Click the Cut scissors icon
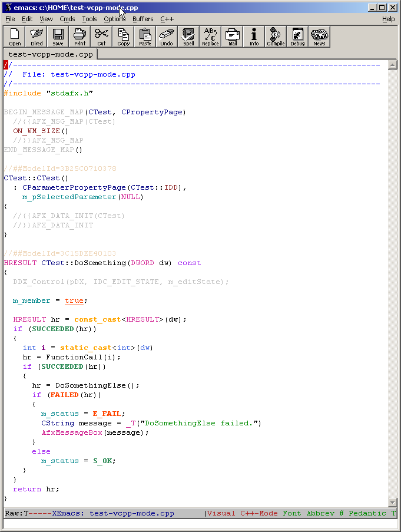 [102, 37]
